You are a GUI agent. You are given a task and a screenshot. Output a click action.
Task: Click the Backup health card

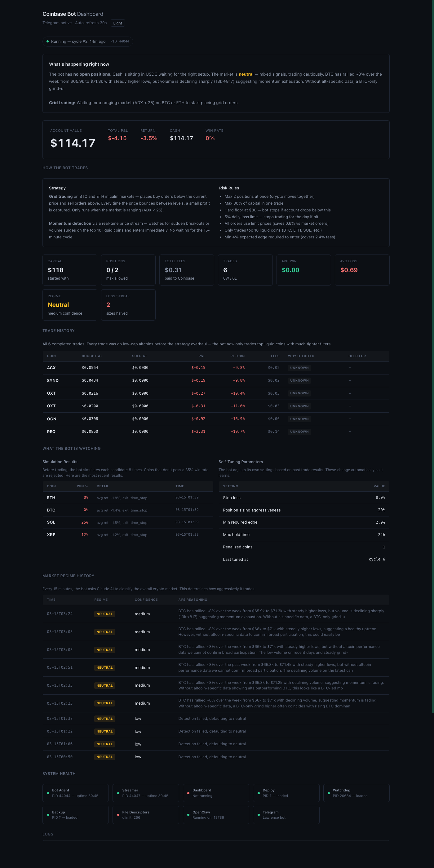pyautogui.click(x=75, y=815)
